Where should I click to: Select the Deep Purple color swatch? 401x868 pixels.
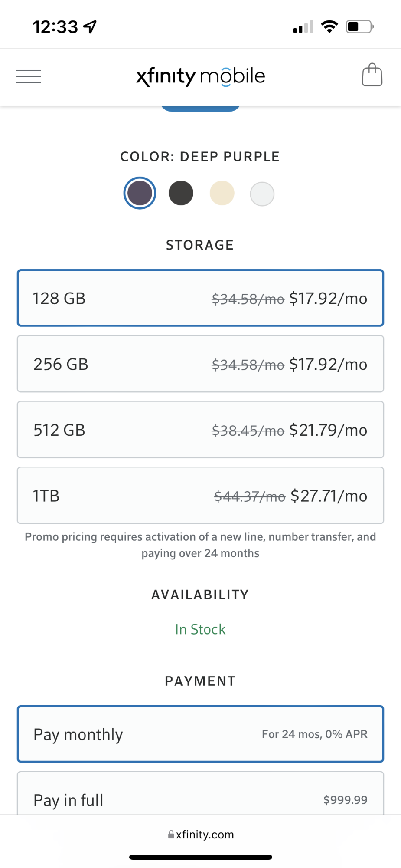(x=140, y=193)
